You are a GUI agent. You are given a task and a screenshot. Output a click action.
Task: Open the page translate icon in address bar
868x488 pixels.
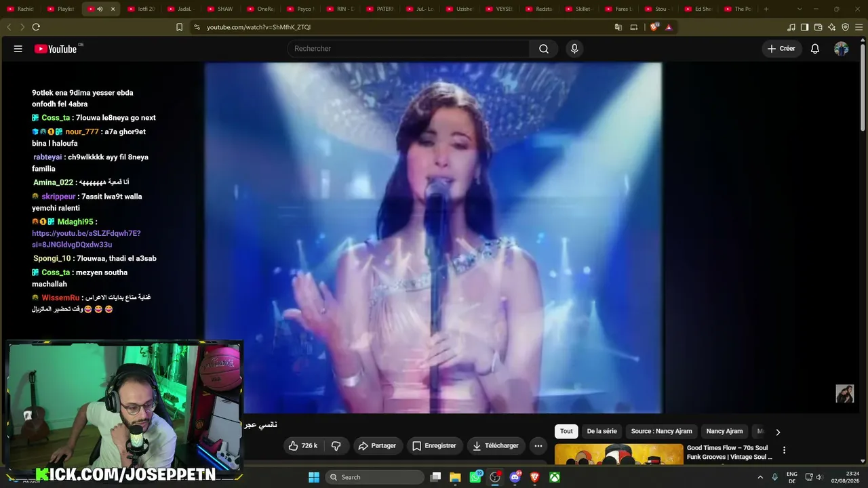coord(618,27)
